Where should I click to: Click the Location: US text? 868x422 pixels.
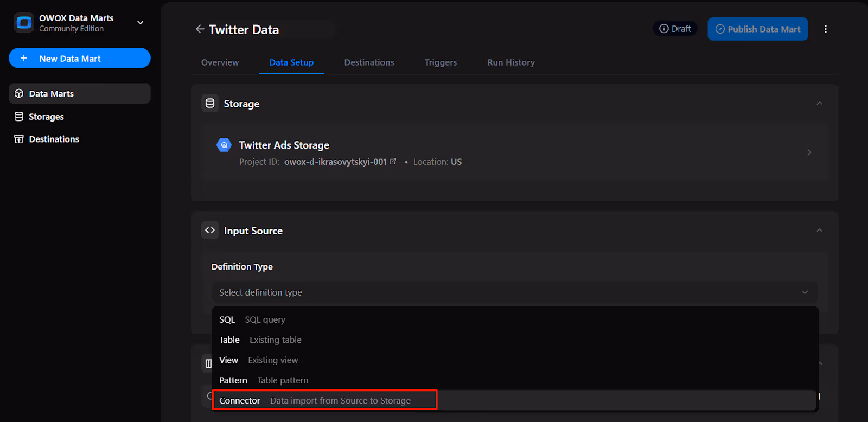click(437, 162)
